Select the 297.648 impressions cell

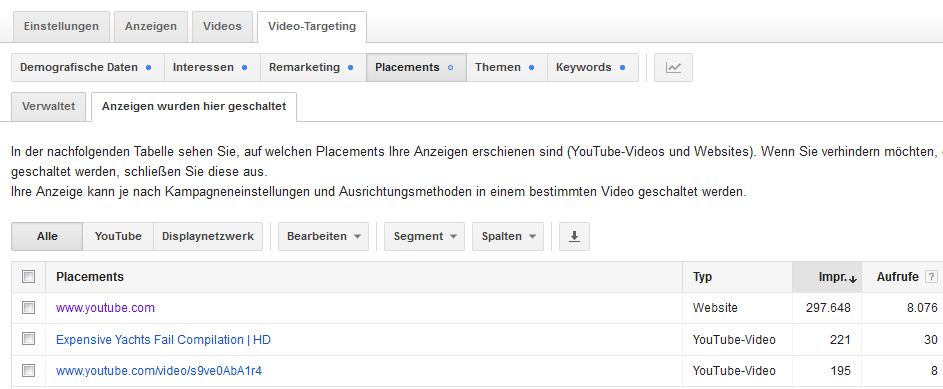[828, 308]
